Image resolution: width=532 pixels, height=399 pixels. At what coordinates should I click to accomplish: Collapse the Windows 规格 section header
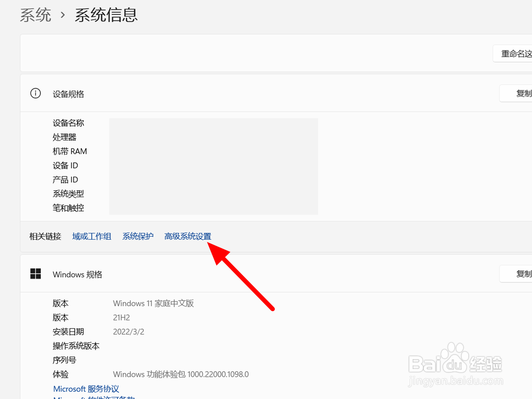coord(276,274)
